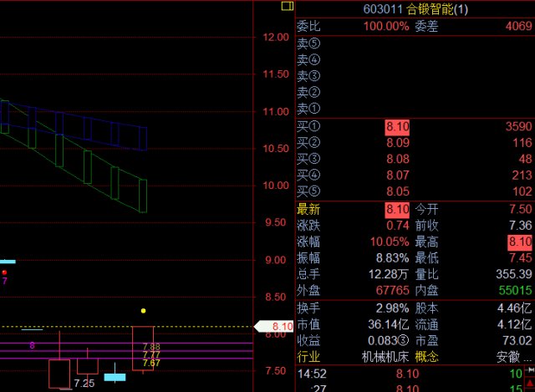Click the 行业 industry label
The height and width of the screenshot is (392, 535).
[x=308, y=357]
